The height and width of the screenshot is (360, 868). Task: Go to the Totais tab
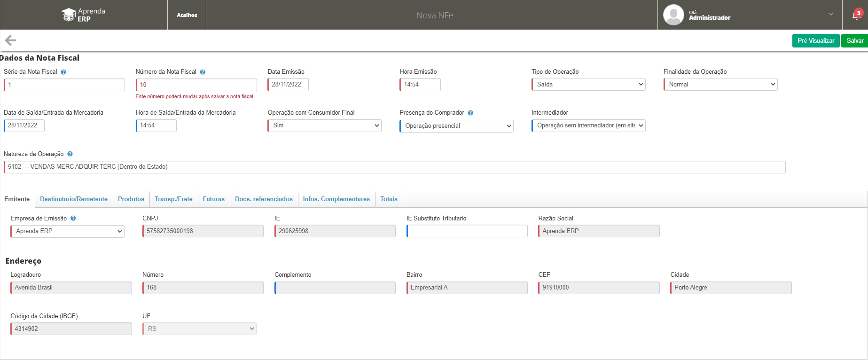pos(389,199)
